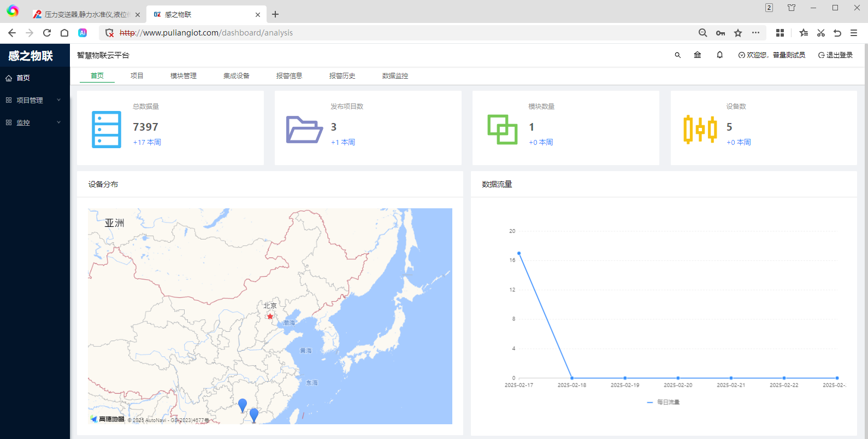Reload the page with refresh icon
Viewport: 868px width, 439px height.
pos(47,33)
